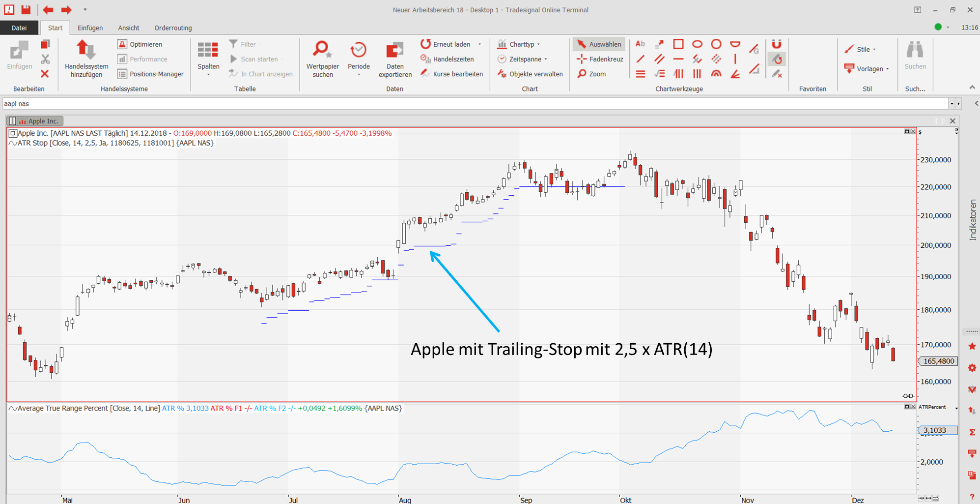Pick the ellipse chart drawing tool

tap(697, 44)
